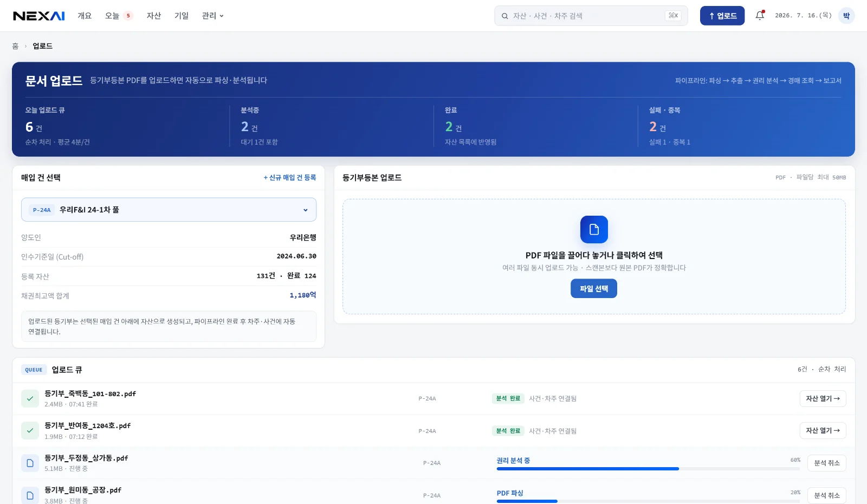Viewport: 867px width, 504px height.
Task: Click 분석 완료 badge on 죽백동 row
Action: pos(508,398)
